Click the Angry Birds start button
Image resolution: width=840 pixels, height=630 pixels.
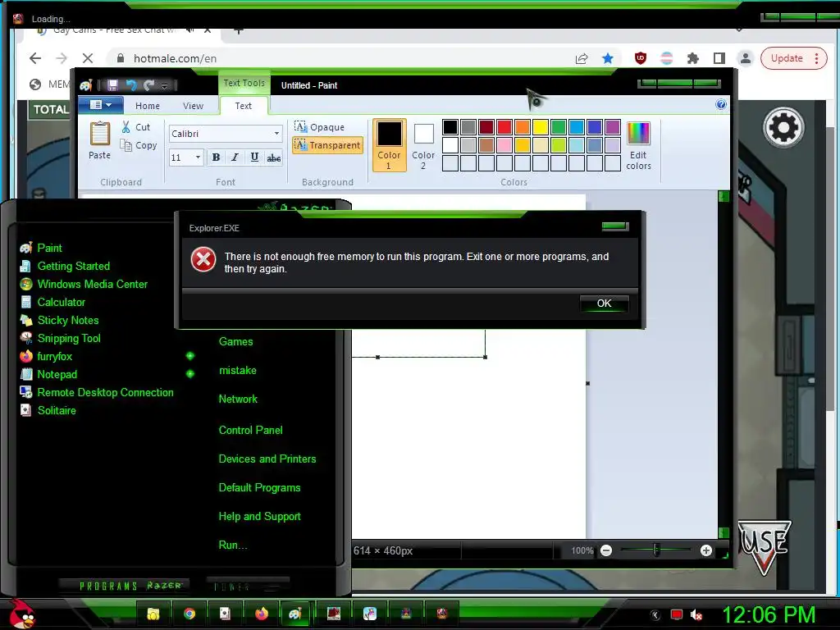coord(21,614)
